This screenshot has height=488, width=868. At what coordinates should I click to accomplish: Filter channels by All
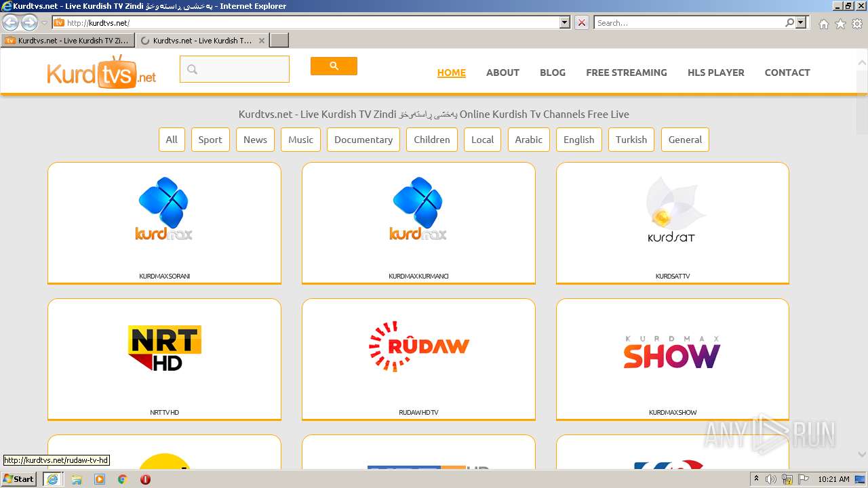click(x=172, y=140)
